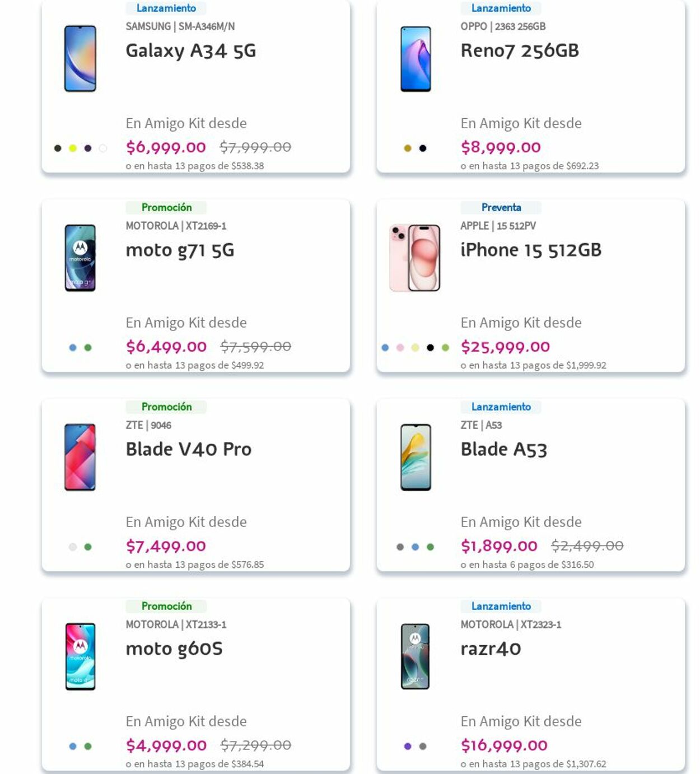Viewport: 700px width, 774px height.
Task: Select the gold color option for Reno7
Action: (x=408, y=148)
